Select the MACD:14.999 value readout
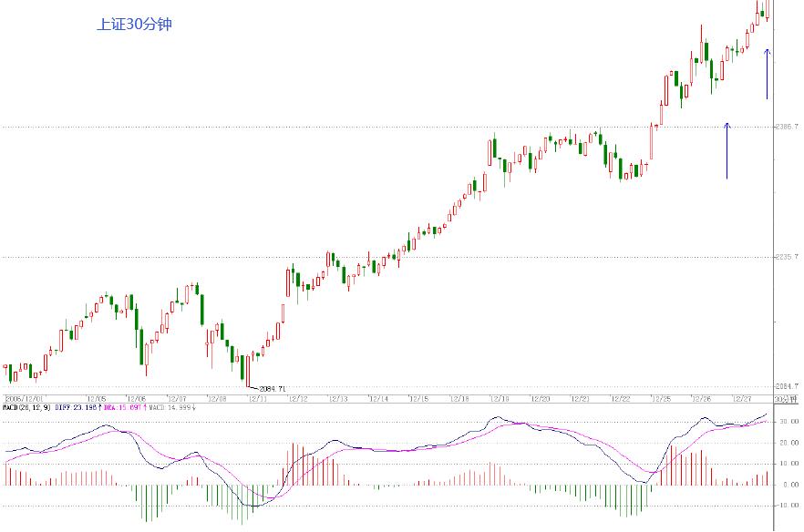The height and width of the screenshot is (532, 804). [x=170, y=407]
